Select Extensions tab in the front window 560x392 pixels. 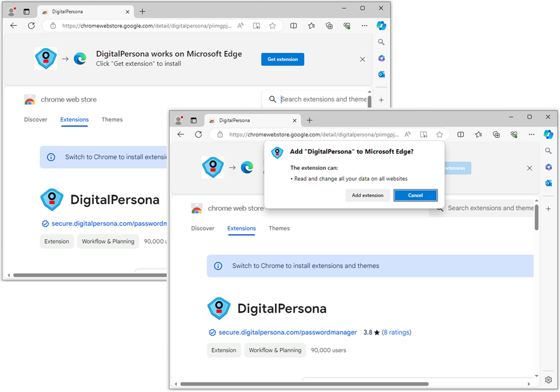pyautogui.click(x=242, y=228)
